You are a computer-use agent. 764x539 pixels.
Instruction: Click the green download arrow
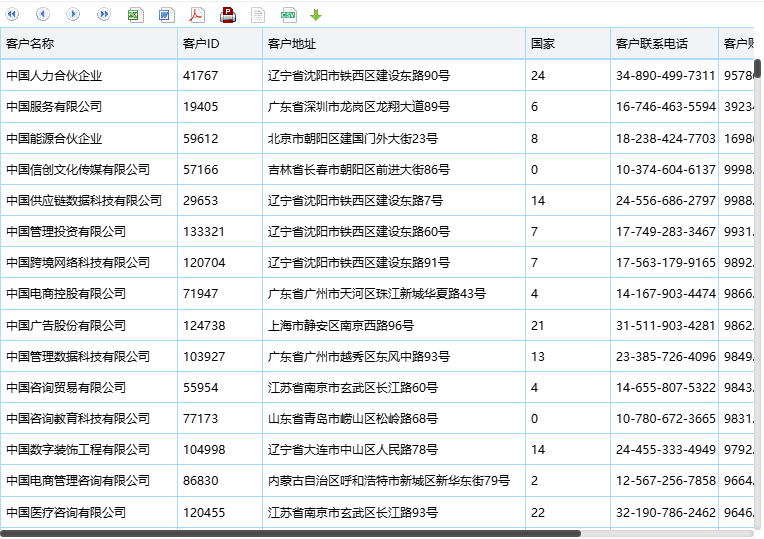[x=316, y=15]
